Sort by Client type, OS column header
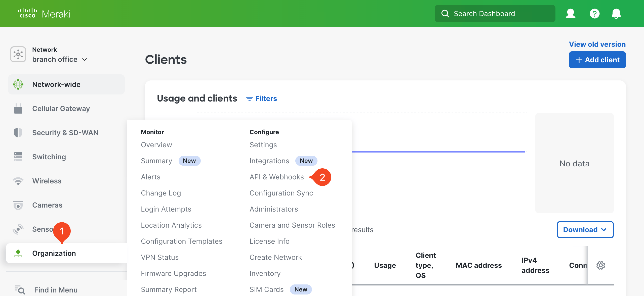This screenshot has width=644, height=296. tap(426, 265)
